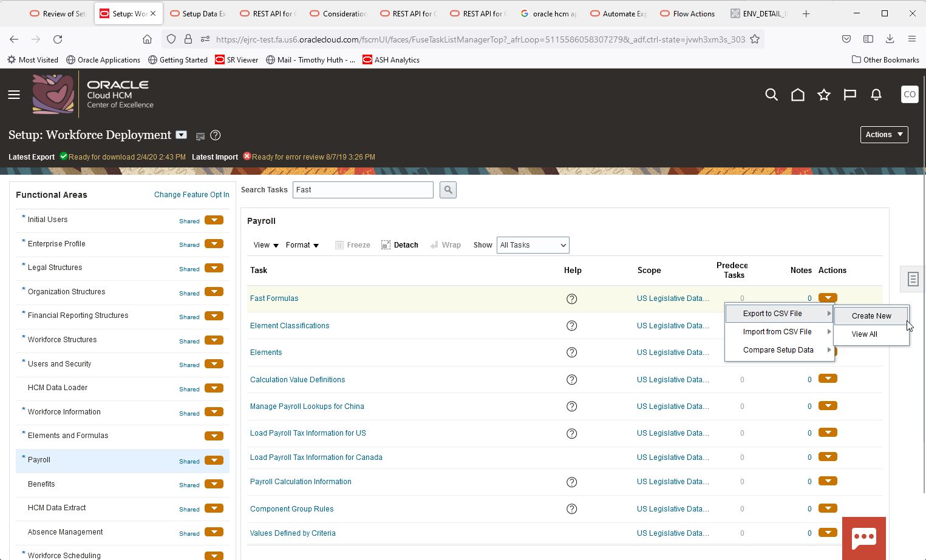Open the Format menu dropdown
Image resolution: width=926 pixels, height=560 pixels.
[x=302, y=245]
